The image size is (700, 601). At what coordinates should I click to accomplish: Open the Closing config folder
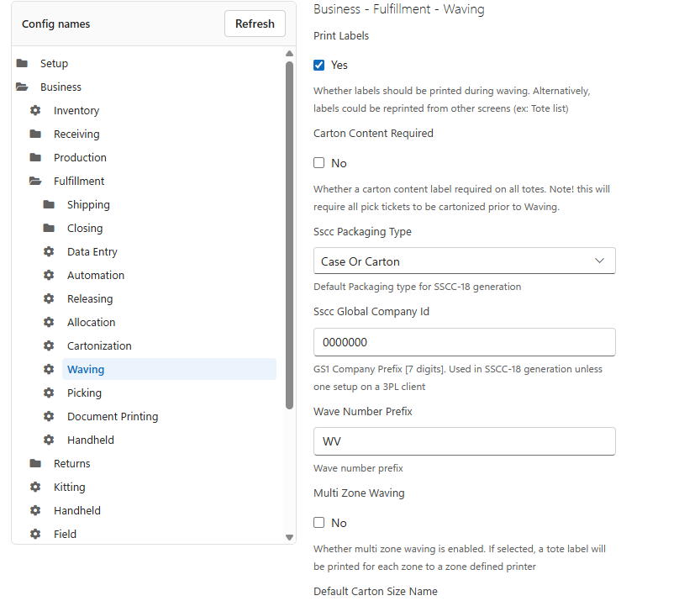tap(85, 228)
